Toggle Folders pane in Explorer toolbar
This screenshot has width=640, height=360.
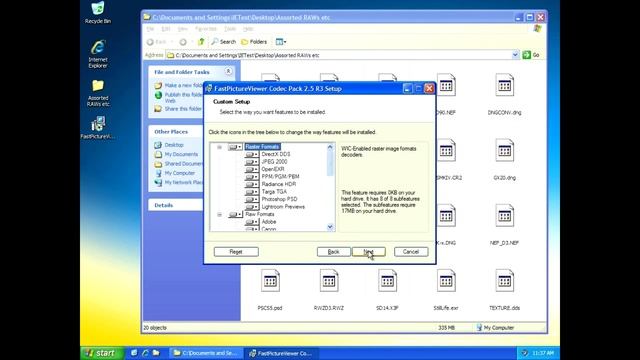[254, 42]
